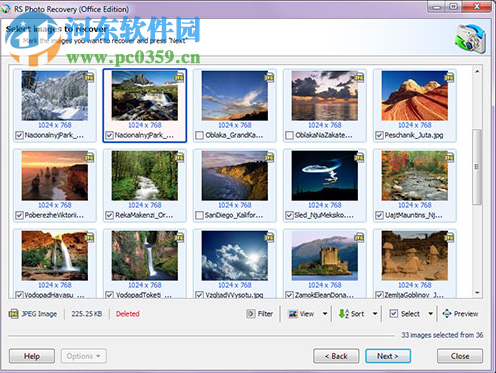Open the Sort dropdown arrow

[375, 314]
